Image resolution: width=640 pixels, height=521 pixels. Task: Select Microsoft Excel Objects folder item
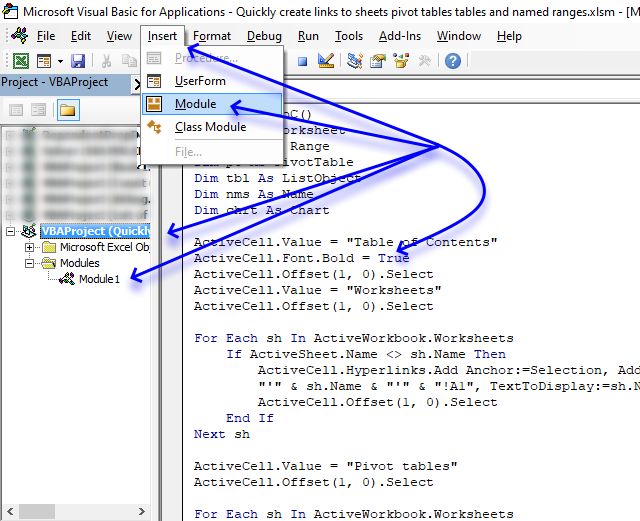pyautogui.click(x=105, y=247)
